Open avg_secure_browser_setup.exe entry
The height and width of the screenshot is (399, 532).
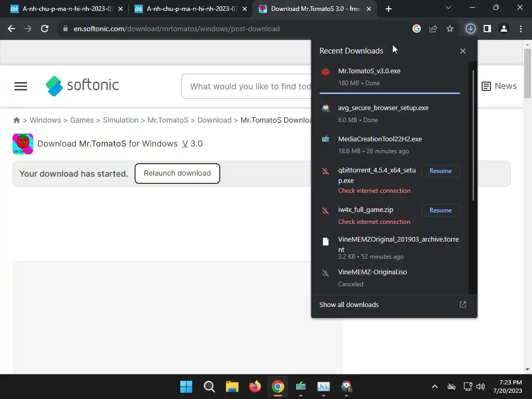[390, 114]
